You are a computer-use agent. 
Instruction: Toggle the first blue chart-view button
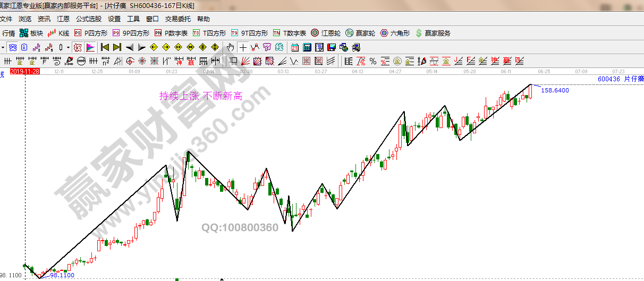click(12, 47)
